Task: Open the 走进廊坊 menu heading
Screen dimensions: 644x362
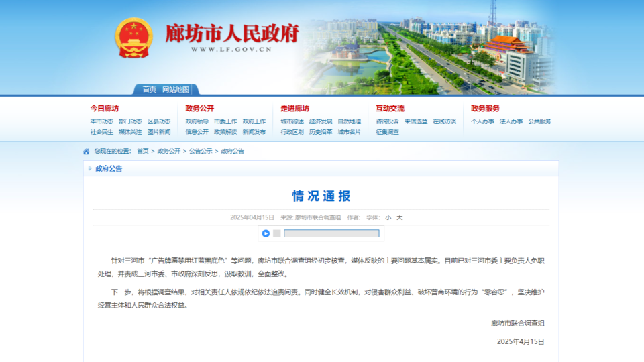Action: 295,109
